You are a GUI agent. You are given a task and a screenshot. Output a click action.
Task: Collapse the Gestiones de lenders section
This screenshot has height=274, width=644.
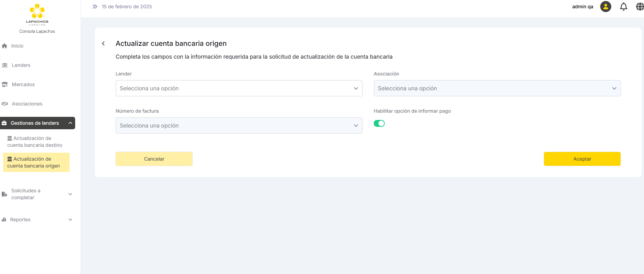pos(70,123)
